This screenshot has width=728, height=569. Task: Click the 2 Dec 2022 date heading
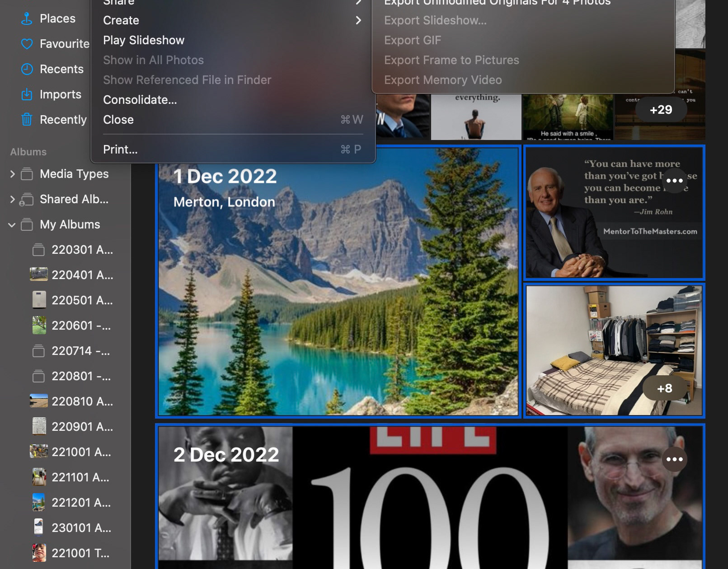tap(226, 455)
